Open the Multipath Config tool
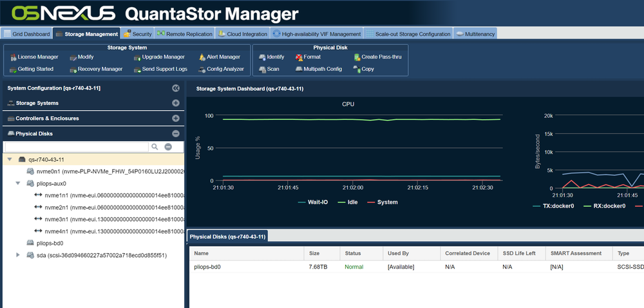The width and height of the screenshot is (644, 308). point(318,69)
